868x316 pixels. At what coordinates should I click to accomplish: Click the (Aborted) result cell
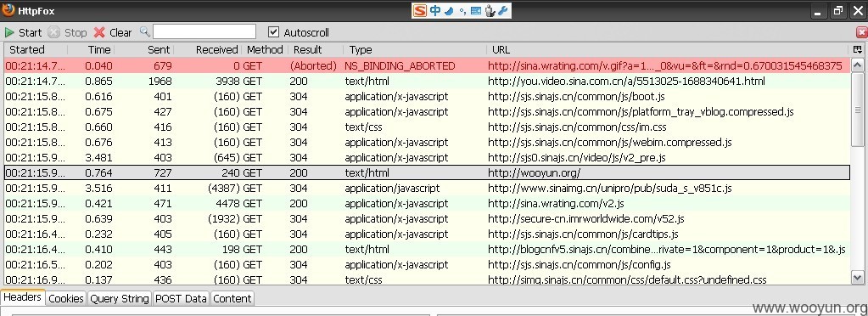click(313, 65)
